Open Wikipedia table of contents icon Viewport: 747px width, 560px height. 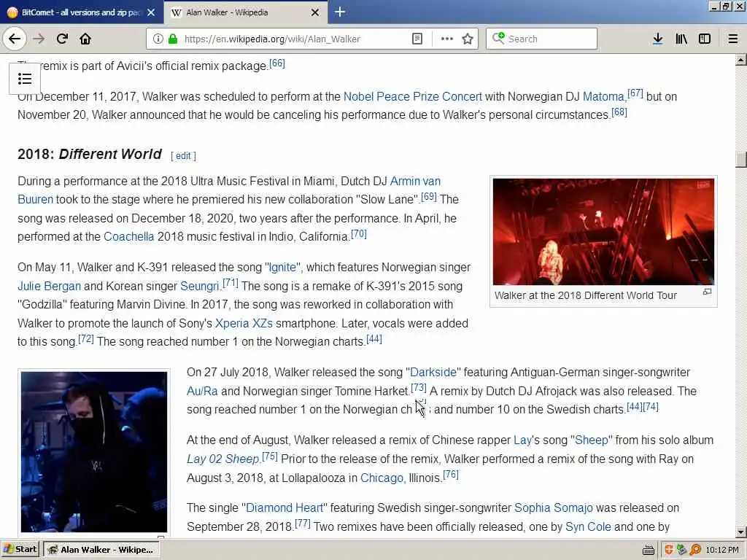click(25, 79)
